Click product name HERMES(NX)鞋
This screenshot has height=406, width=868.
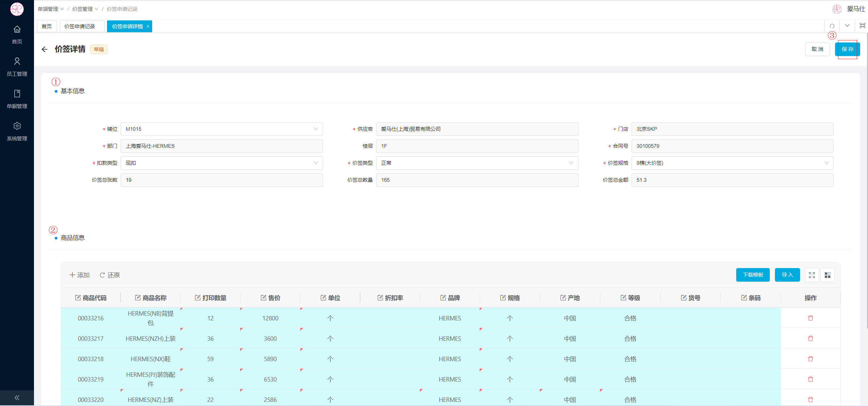click(150, 359)
